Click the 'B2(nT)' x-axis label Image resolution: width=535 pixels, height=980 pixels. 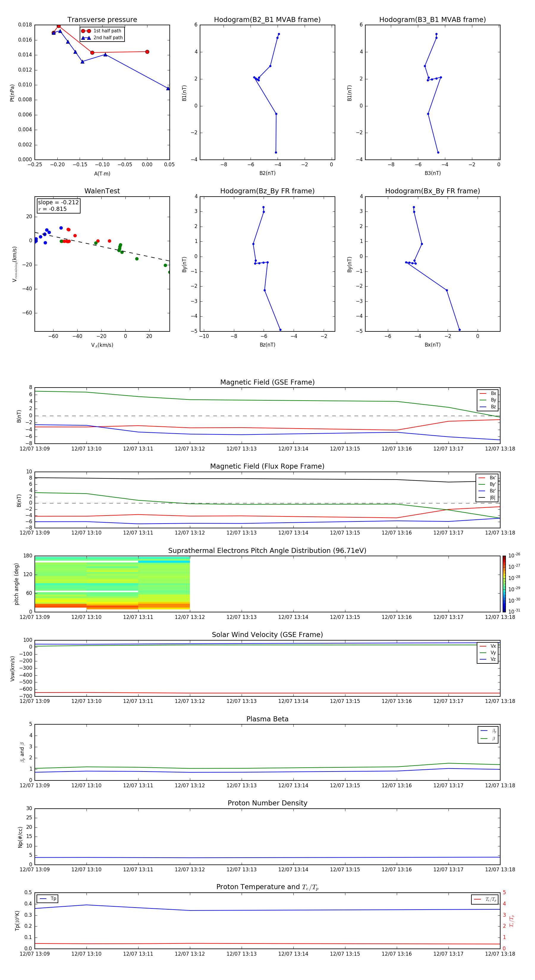pyautogui.click(x=267, y=173)
